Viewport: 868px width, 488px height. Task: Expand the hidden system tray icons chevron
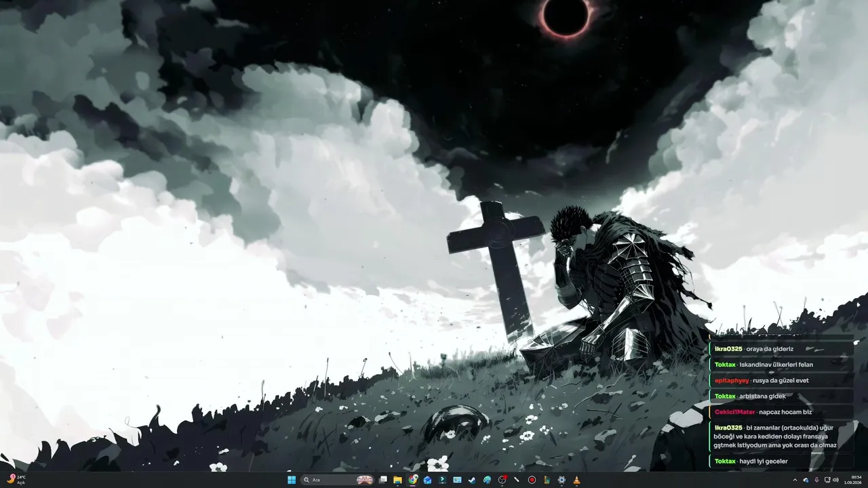tap(795, 480)
